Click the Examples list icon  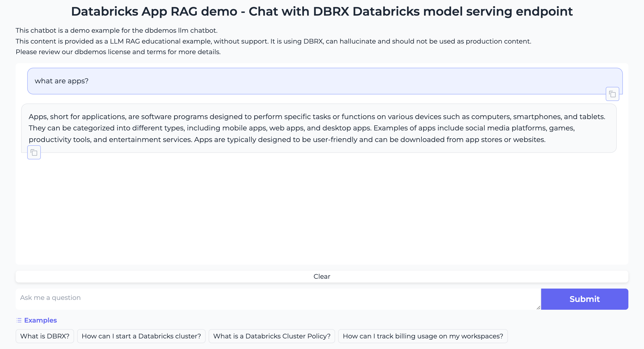(x=19, y=320)
